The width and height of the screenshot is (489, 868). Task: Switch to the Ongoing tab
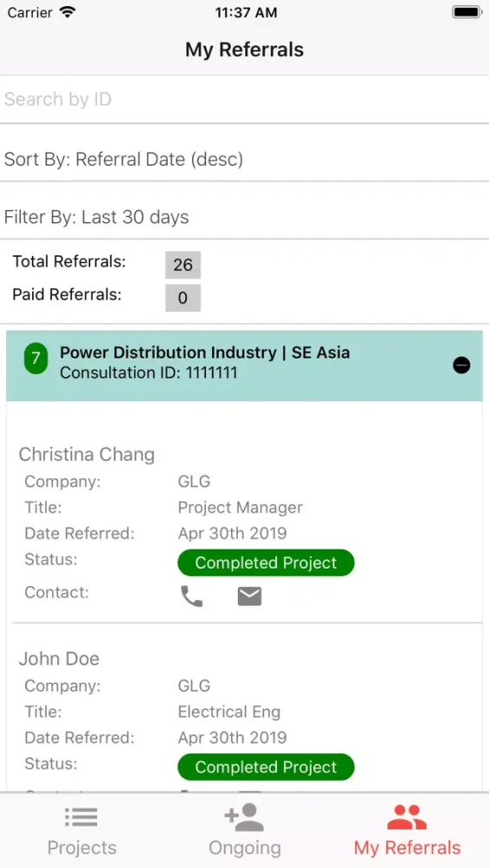tap(244, 831)
